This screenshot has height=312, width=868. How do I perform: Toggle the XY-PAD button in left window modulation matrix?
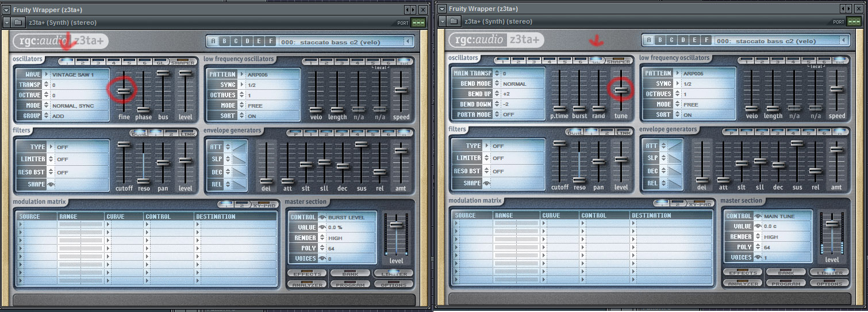point(265,204)
